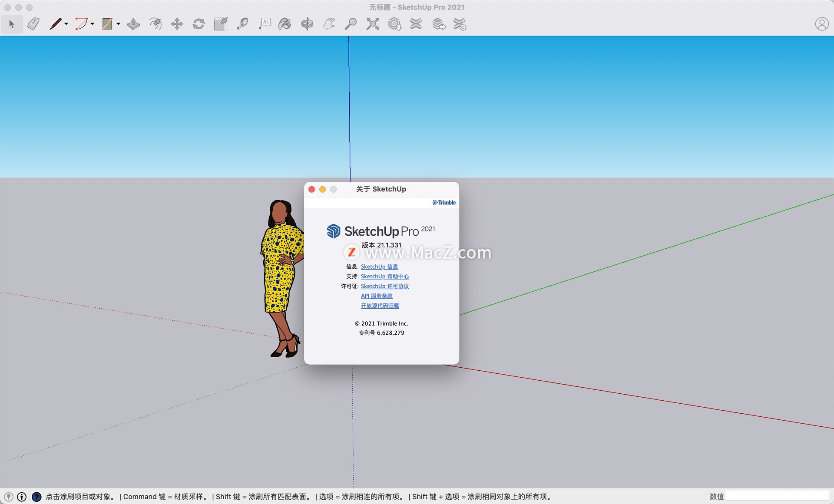The width and height of the screenshot is (834, 504).
Task: Select the Paint Bucket tool
Action: pos(285,24)
